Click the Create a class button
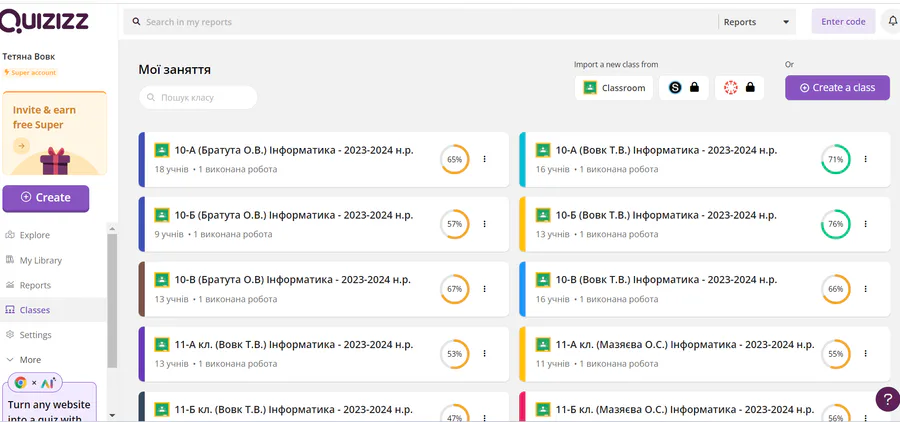900x422 pixels. pyautogui.click(x=837, y=88)
